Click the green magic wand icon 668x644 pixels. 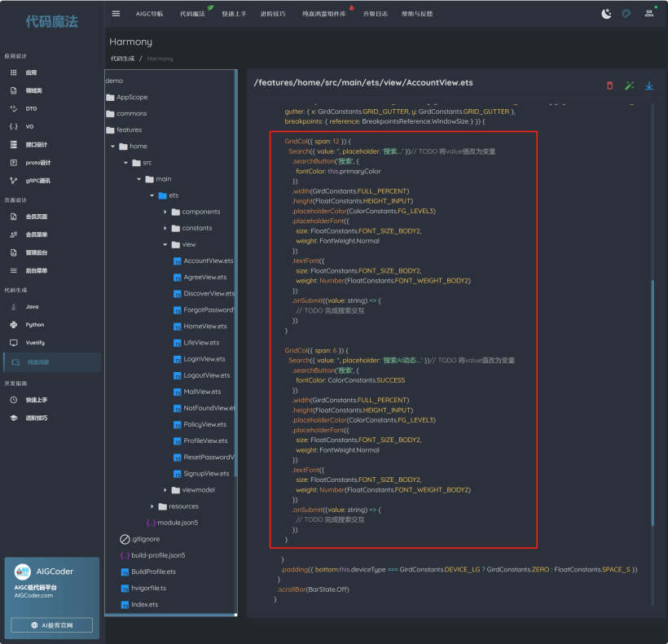(x=629, y=85)
